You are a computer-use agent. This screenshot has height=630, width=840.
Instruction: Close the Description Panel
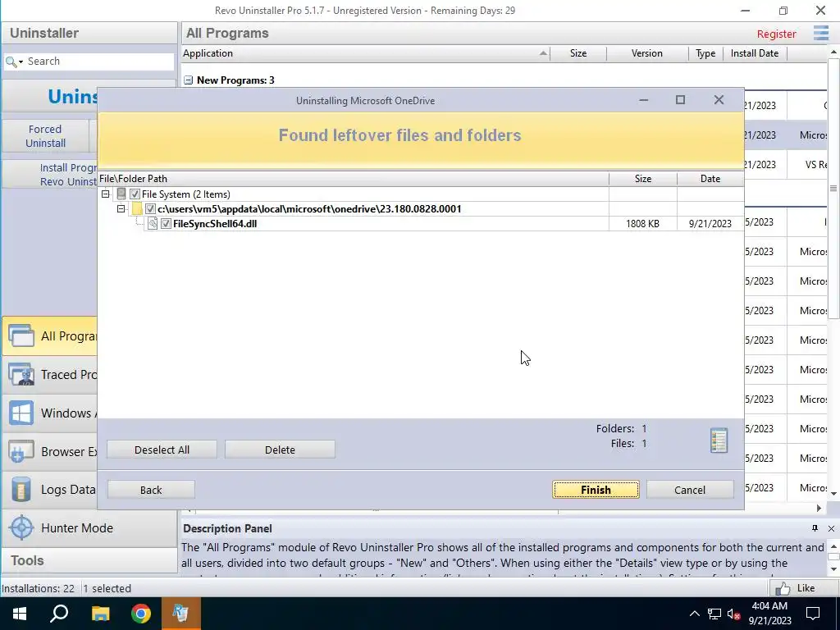[x=831, y=528]
